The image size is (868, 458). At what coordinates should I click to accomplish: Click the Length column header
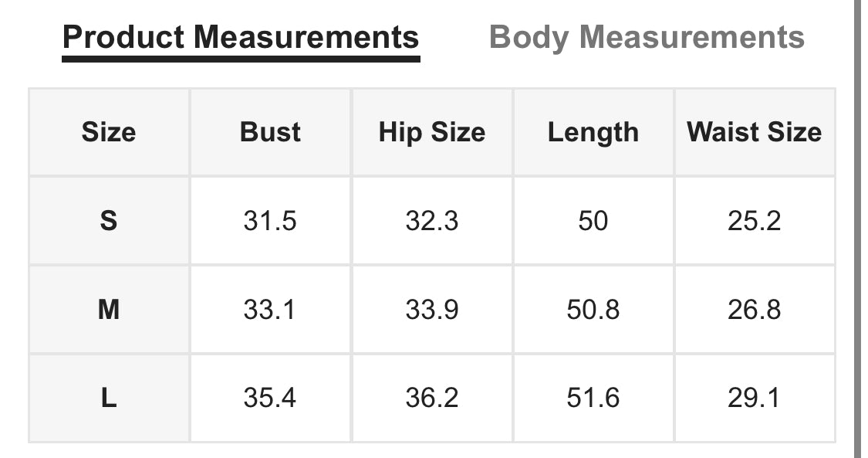click(593, 132)
